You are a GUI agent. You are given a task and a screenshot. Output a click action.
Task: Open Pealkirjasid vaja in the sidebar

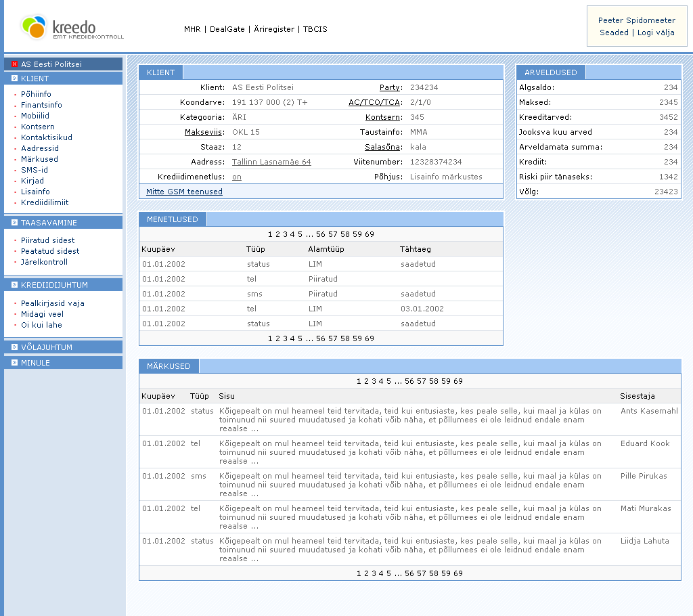53,303
